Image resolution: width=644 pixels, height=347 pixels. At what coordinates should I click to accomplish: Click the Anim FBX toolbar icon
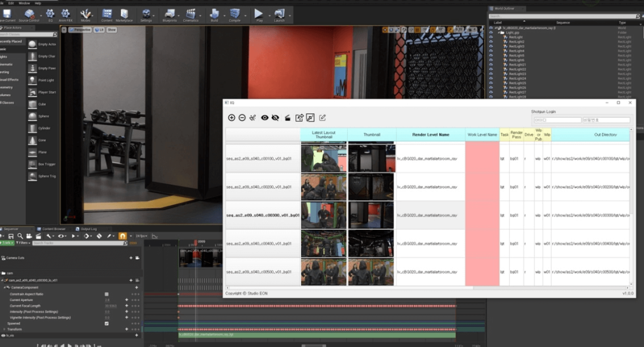click(x=65, y=14)
